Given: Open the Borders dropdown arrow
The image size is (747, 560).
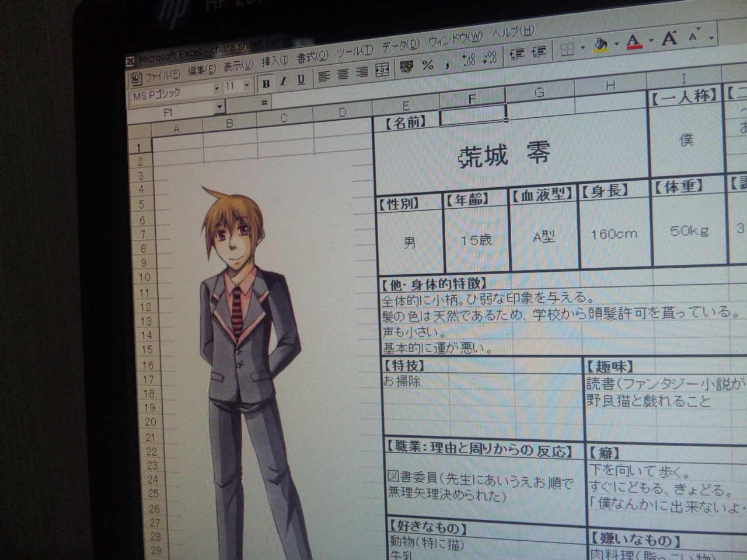Looking at the screenshot, I should tap(582, 48).
